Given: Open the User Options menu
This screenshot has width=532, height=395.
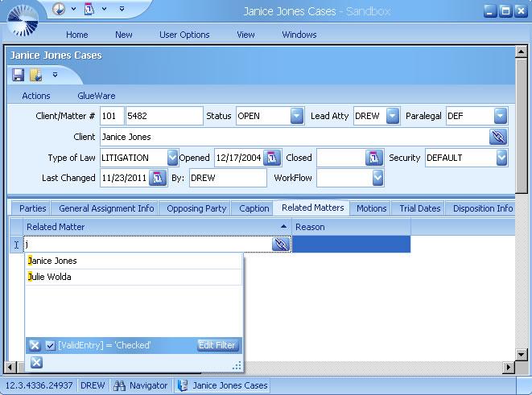Looking at the screenshot, I should [184, 35].
